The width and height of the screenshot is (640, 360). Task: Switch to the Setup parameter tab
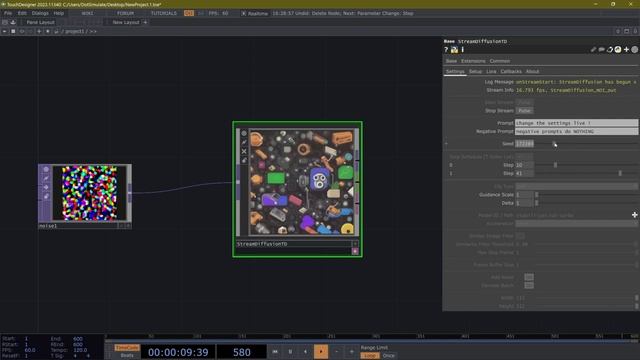[475, 71]
